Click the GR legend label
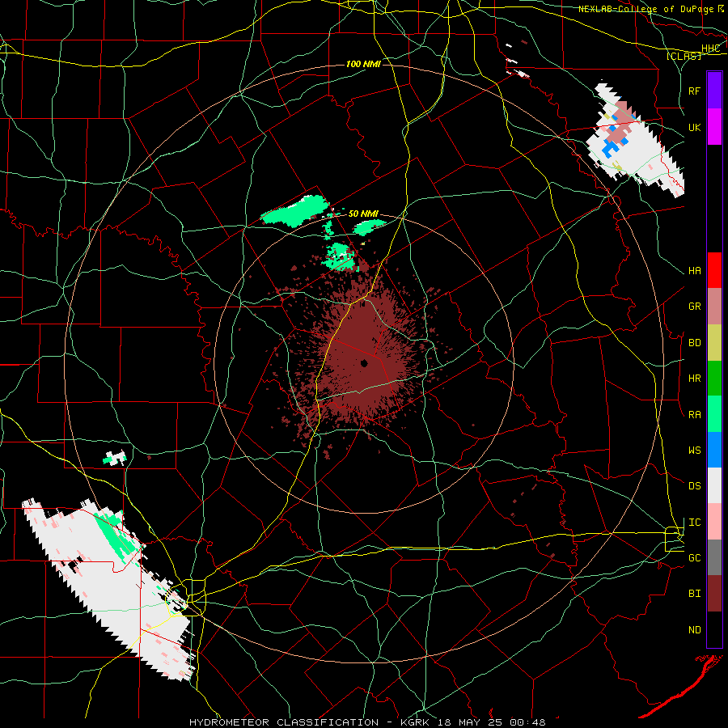This screenshot has width=728, height=728. pos(694,307)
